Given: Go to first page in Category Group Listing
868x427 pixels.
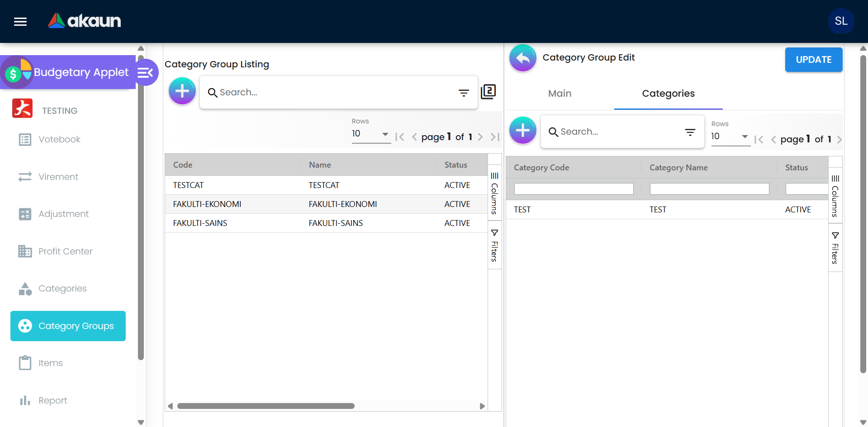Looking at the screenshot, I should [x=399, y=137].
